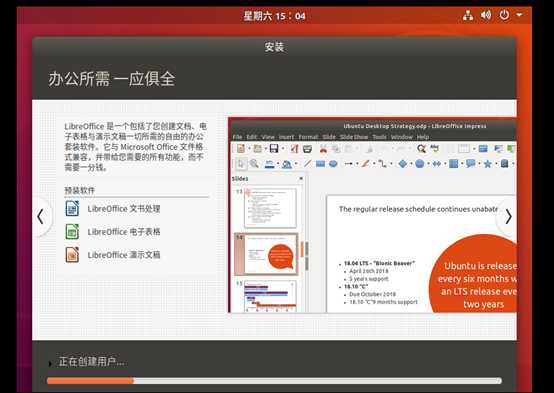Screen dimensions: 554x393
Task: Click the Save floppy icon in Impress
Action: tap(274, 149)
